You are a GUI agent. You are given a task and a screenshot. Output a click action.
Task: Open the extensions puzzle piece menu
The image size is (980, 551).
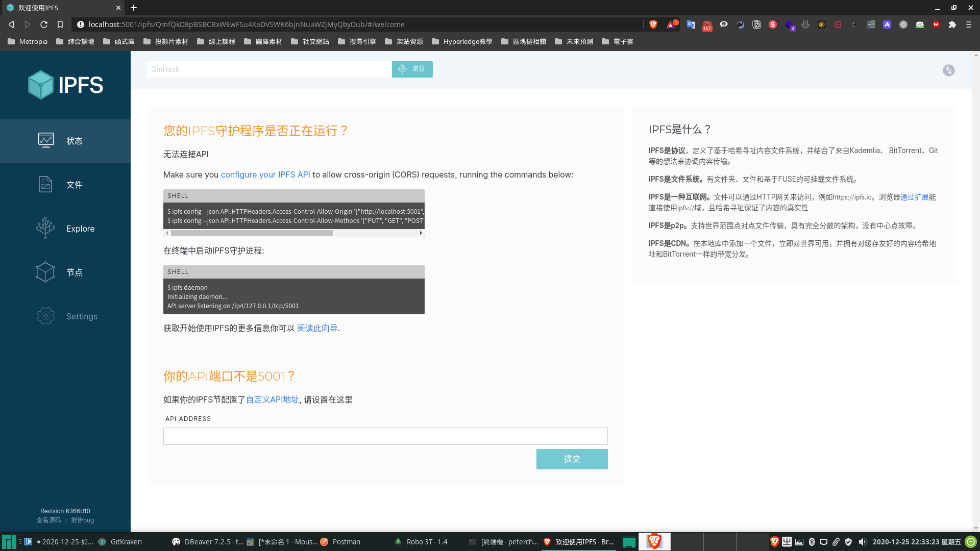click(x=952, y=24)
